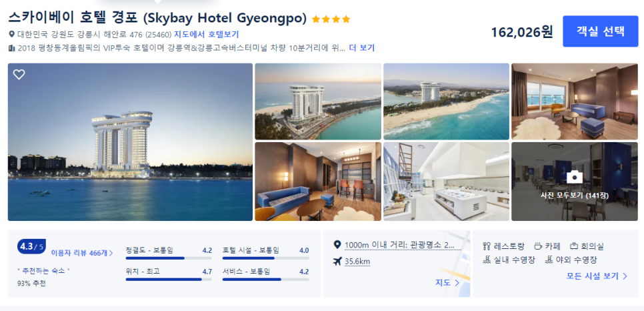644x311 pixels.
Task: Click the 1000m 이내 거리 nearby attractions text
Action: (399, 245)
